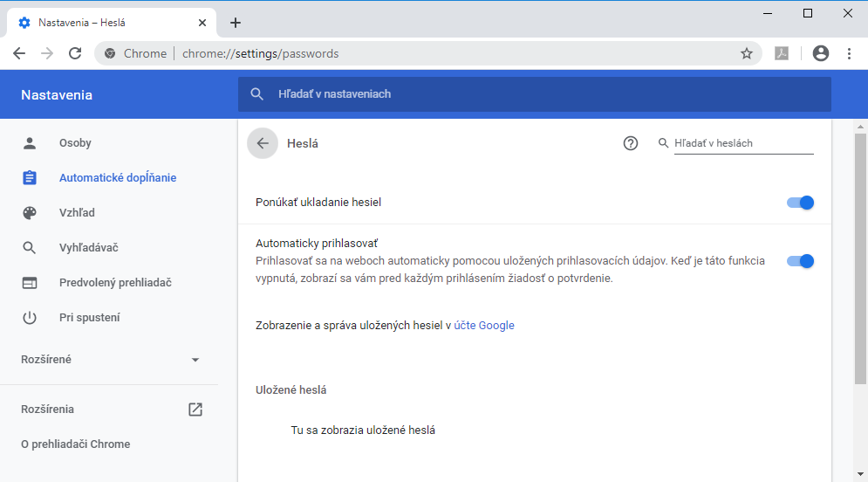Viewport: 868px width, 482px height.
Task: Click the Hľadať v heslách search field
Action: point(742,143)
